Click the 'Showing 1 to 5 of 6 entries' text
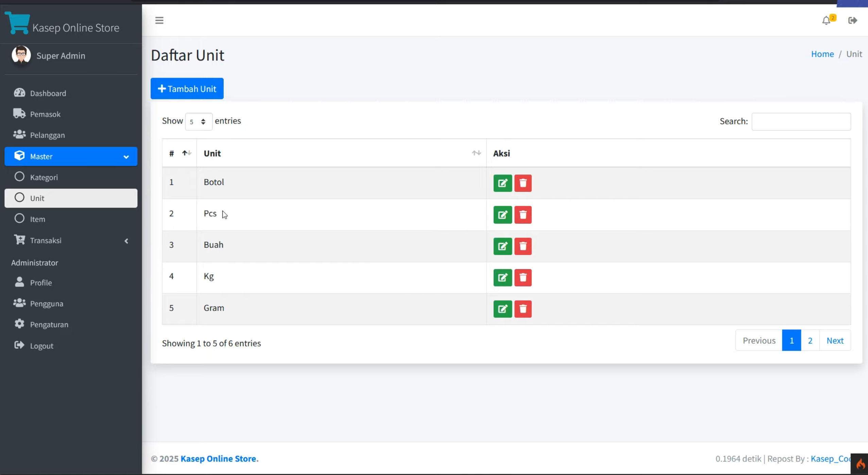 (211, 343)
